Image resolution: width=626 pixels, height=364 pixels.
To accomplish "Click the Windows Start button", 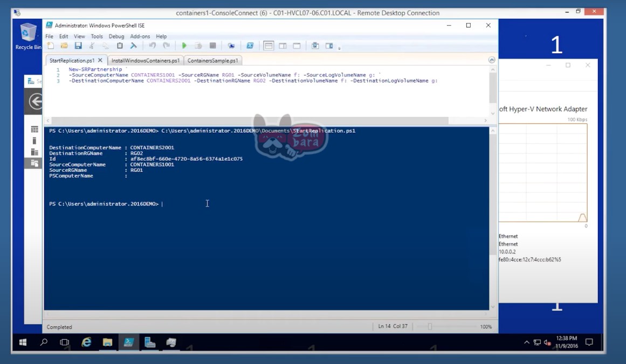I will coord(23,342).
